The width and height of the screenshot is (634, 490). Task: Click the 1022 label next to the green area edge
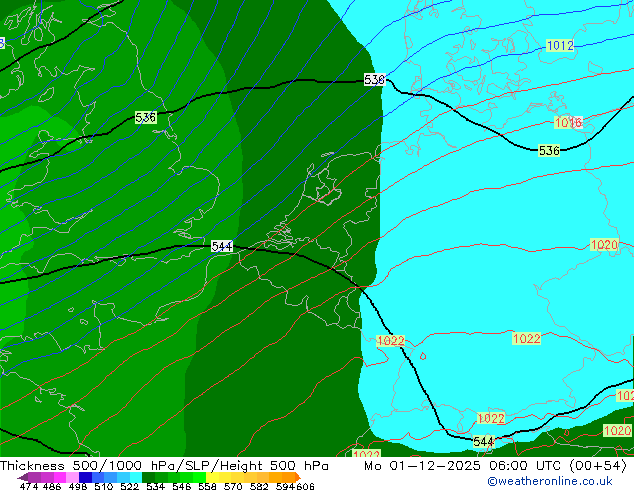390,340
